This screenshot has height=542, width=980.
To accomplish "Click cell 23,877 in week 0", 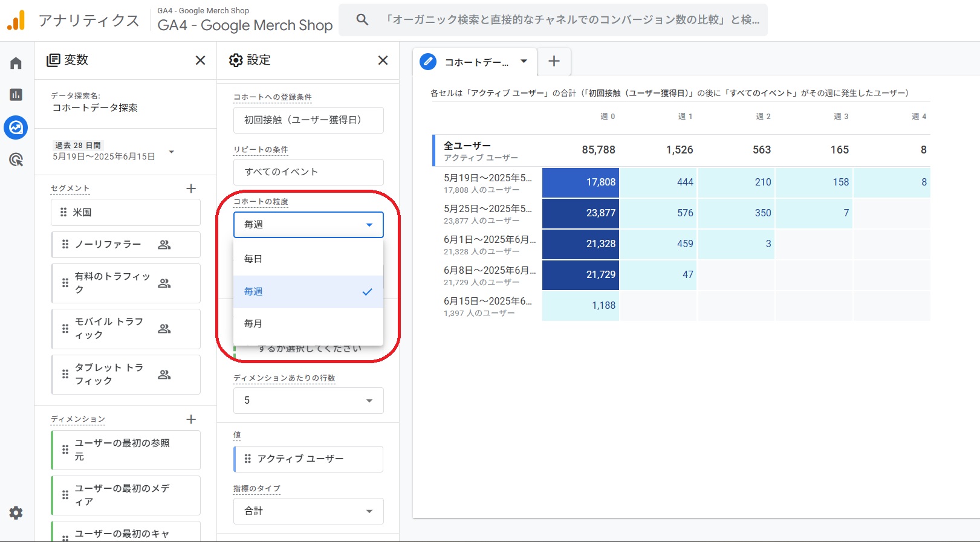I will coord(580,213).
